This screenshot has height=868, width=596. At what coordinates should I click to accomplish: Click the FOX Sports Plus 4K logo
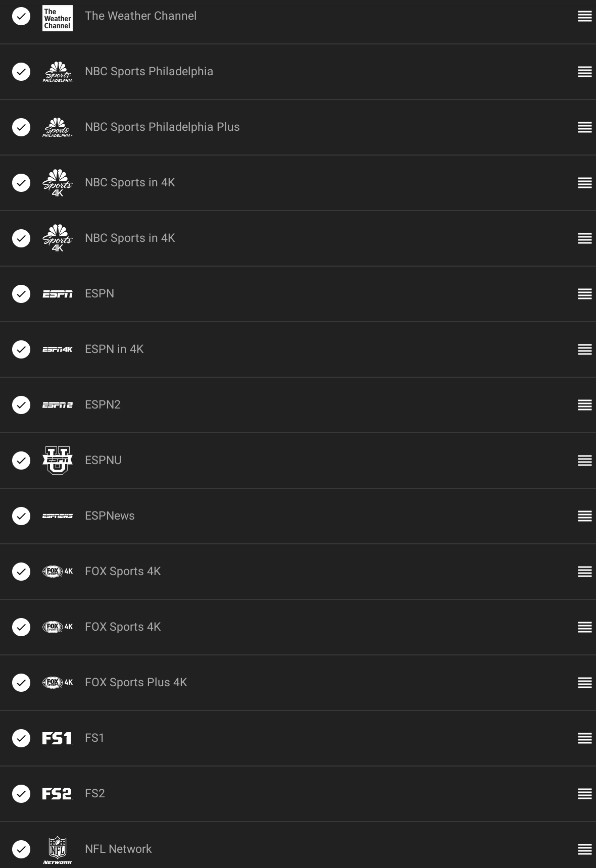tap(57, 683)
